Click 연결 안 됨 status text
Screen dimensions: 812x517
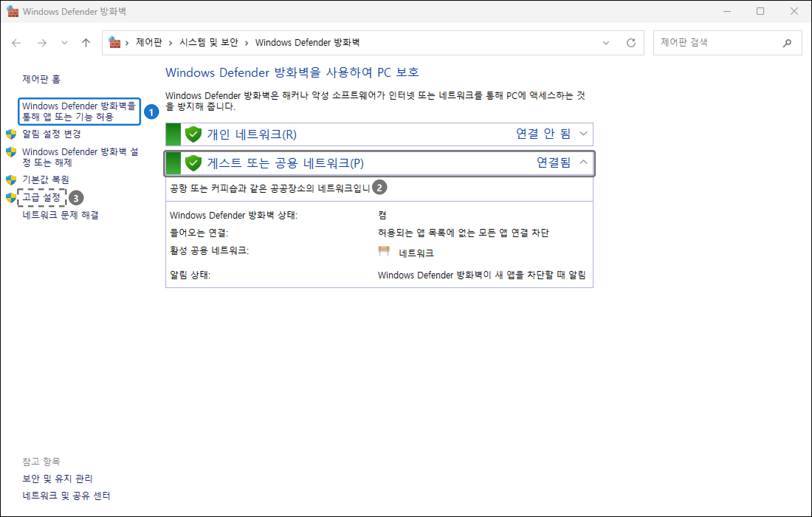pos(543,133)
